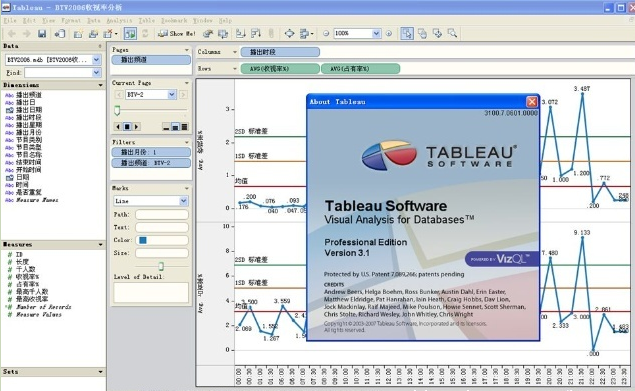Image resolution: width=635 pixels, height=391 pixels.
Task: Toggle the selection pointer tool
Action: tap(407, 34)
